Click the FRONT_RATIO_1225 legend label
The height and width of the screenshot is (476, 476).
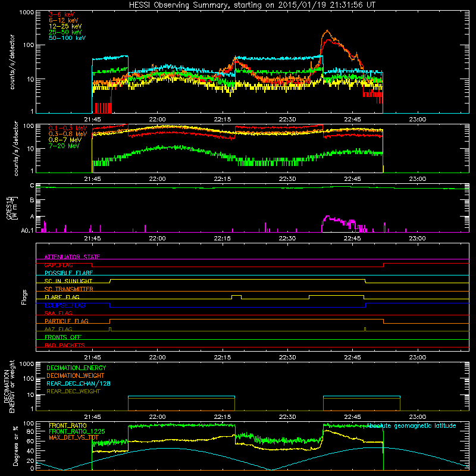pos(77,431)
